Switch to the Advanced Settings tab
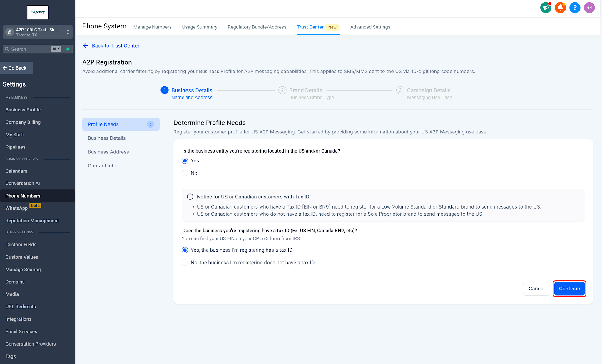The height and width of the screenshot is (364, 602). click(x=370, y=27)
